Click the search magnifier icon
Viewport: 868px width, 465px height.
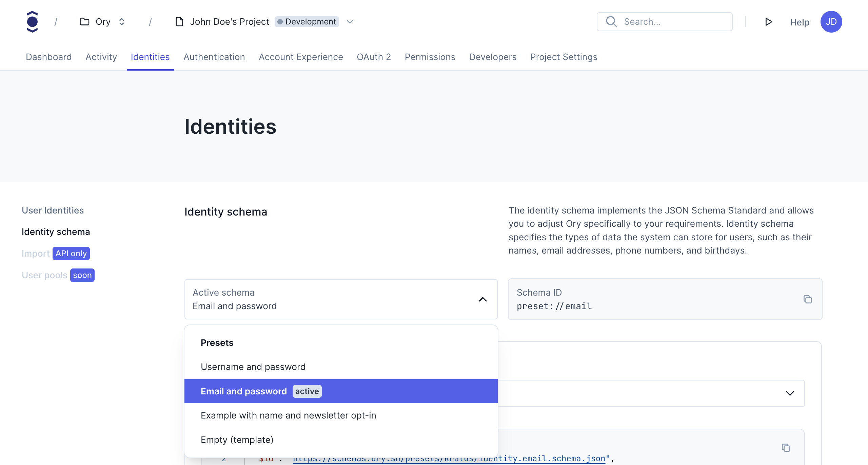pos(611,21)
